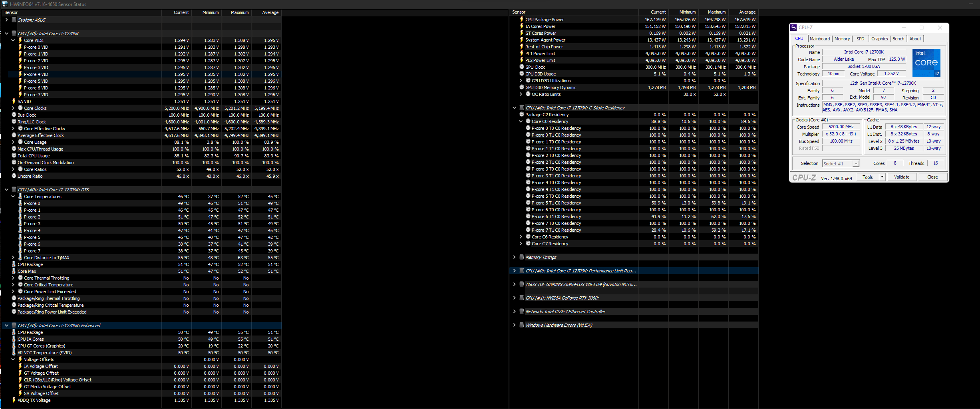Open the About tab in CPU-Z
The width and height of the screenshot is (980, 409).
[x=915, y=39]
